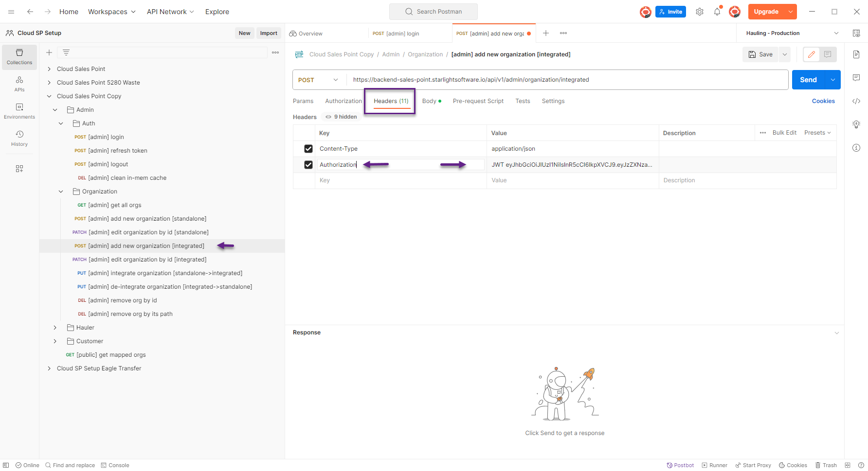Click the Send button
The image size is (868, 471).
(808, 80)
